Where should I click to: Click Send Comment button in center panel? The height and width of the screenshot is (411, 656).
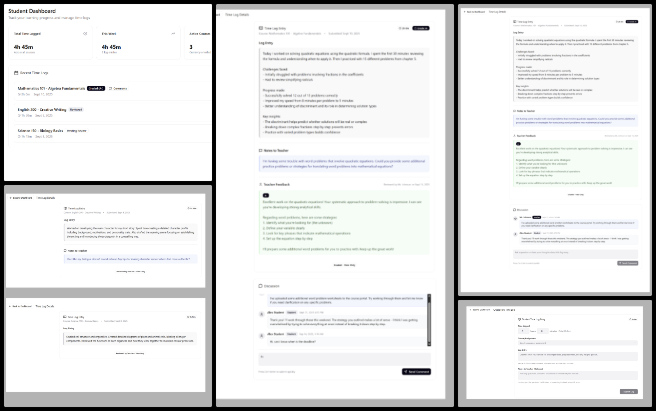point(415,371)
